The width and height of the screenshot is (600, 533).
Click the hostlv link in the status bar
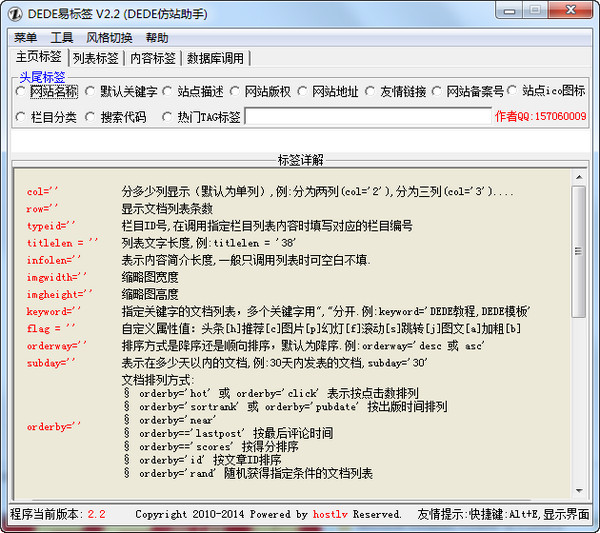tap(330, 514)
